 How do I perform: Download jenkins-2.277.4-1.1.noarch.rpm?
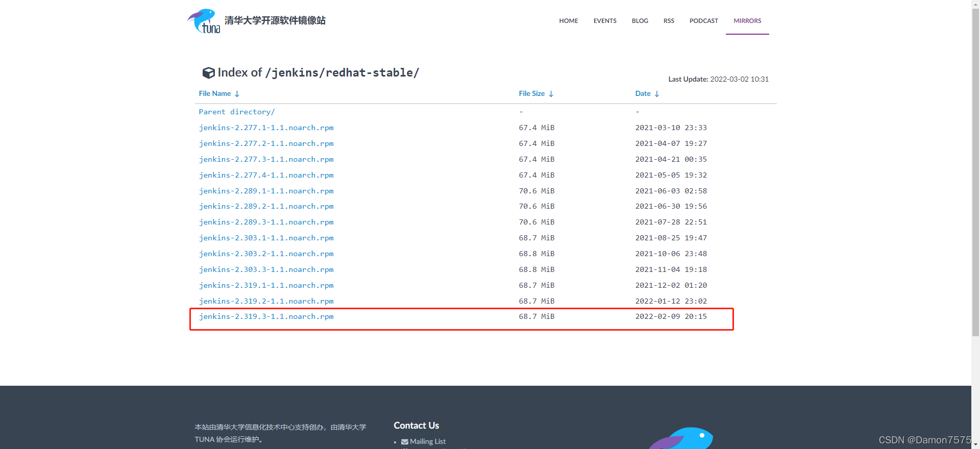(x=266, y=175)
